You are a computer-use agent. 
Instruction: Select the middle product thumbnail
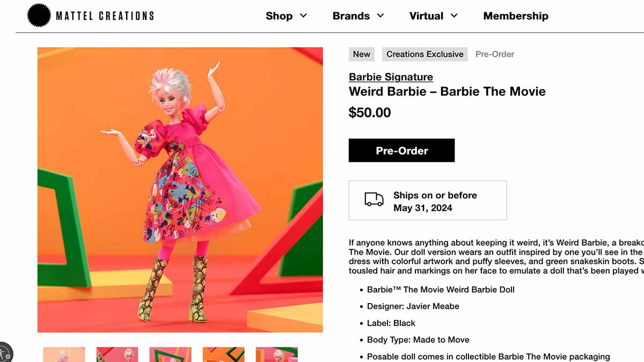pos(170,354)
